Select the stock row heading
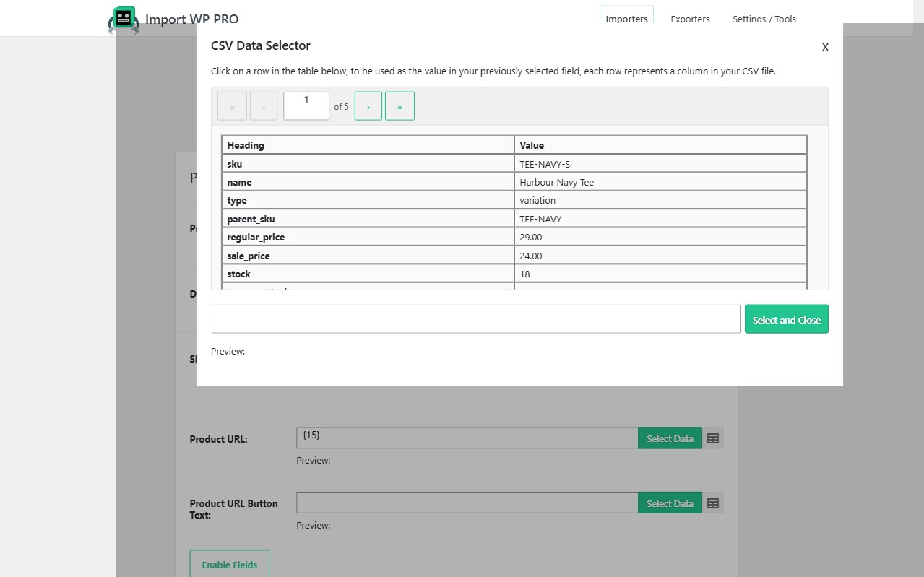This screenshot has width=924, height=577. (x=368, y=274)
